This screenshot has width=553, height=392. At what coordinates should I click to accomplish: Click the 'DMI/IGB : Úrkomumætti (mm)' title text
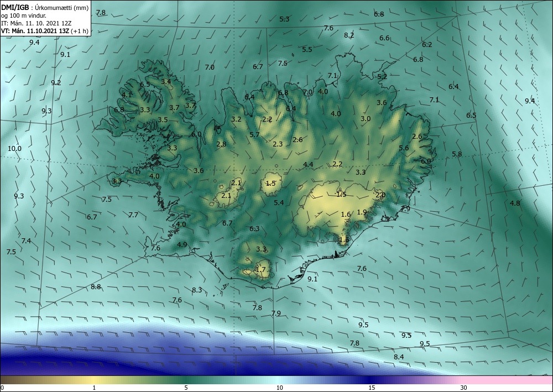(45, 8)
